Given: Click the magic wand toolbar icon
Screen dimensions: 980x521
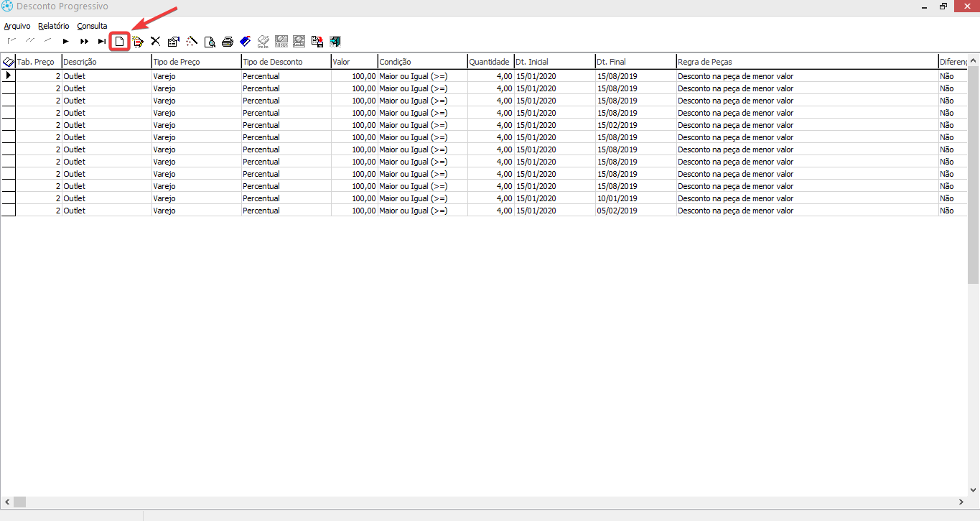Looking at the screenshot, I should tap(192, 42).
